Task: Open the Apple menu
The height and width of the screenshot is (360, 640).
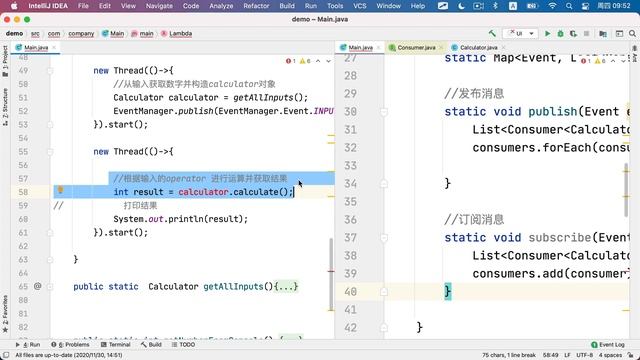Action: (x=14, y=6)
